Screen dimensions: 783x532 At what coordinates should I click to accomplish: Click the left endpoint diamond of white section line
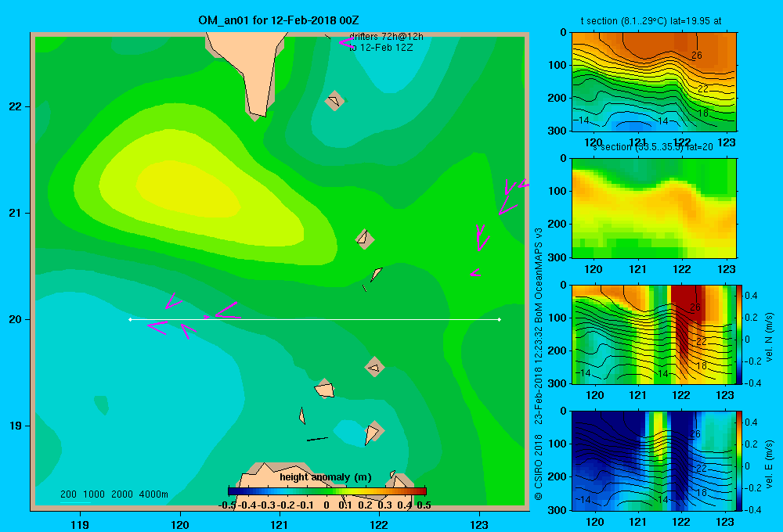[130, 319]
